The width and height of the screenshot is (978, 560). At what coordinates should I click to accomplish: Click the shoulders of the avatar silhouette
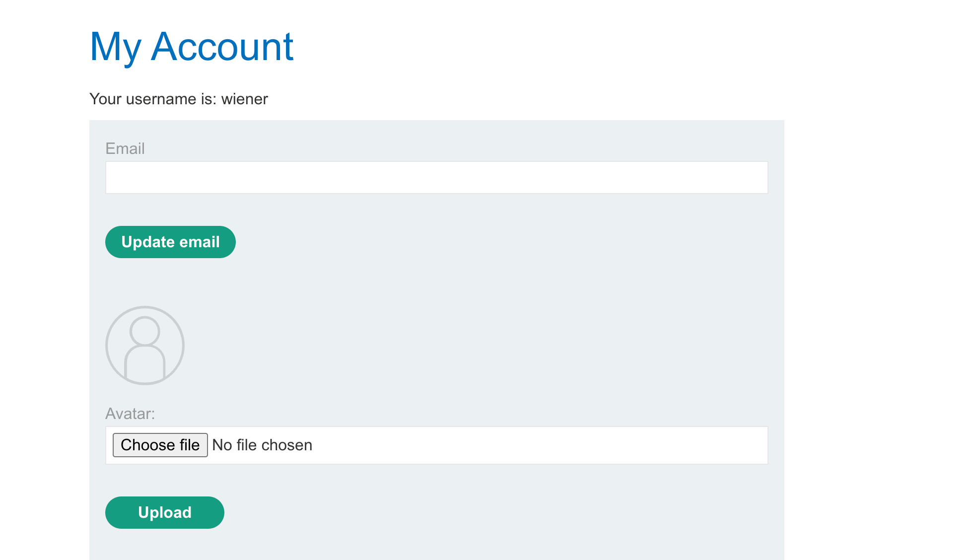145,363
